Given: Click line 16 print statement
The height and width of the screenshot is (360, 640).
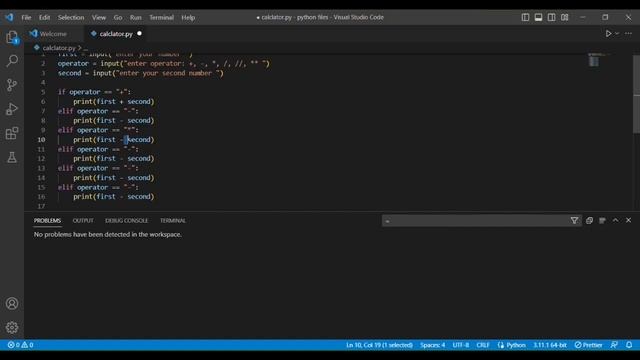Looking at the screenshot, I should coord(113,196).
